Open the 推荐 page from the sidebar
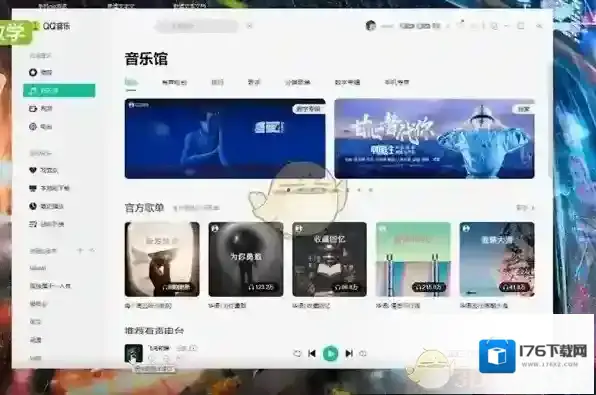The width and height of the screenshot is (596, 395). point(41,72)
